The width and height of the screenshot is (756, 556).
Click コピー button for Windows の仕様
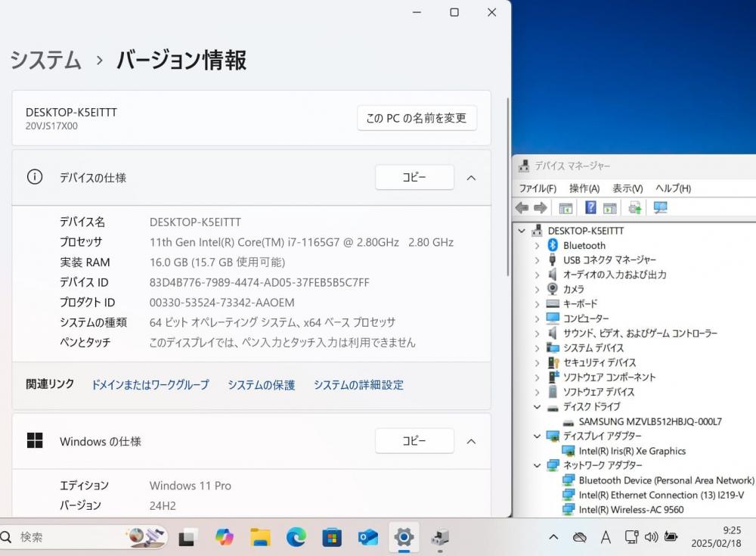(x=414, y=441)
